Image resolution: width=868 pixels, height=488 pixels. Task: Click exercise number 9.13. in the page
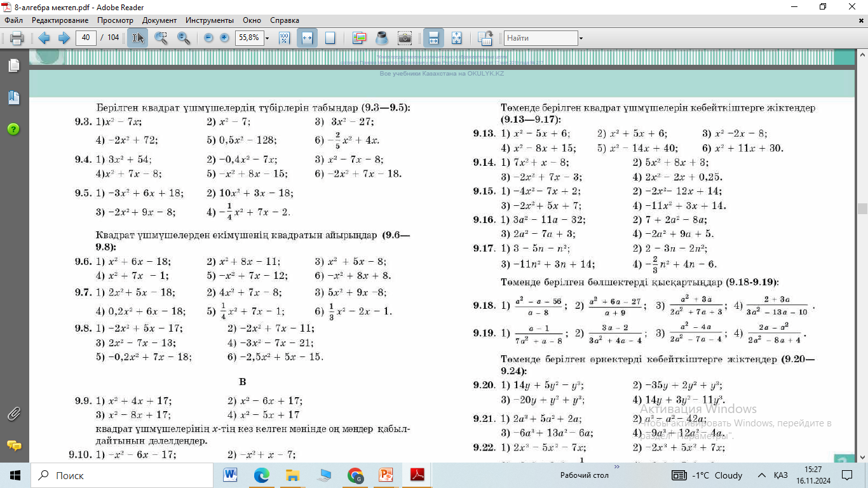484,133
